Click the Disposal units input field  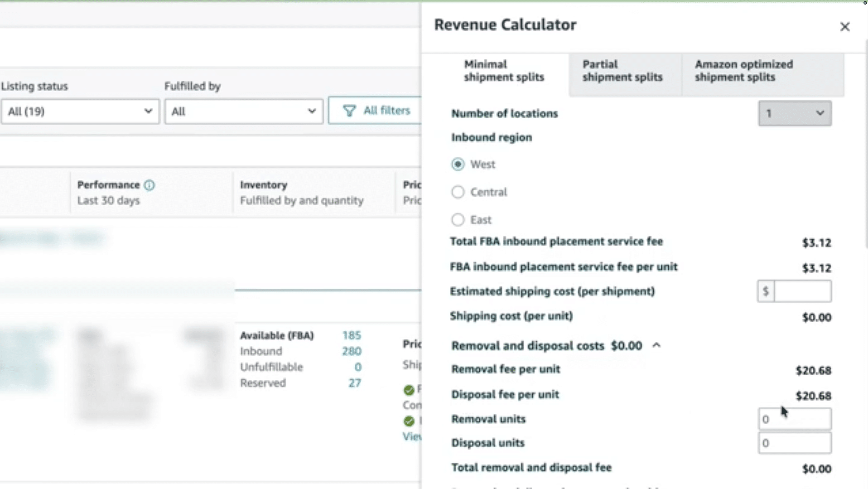[x=795, y=443]
